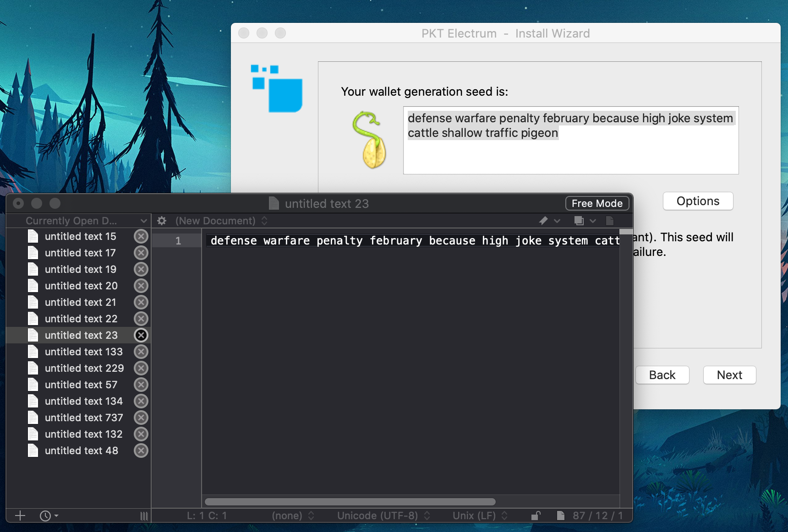
Task: Click the horizontal scrollbar in the editor
Action: pos(350,502)
